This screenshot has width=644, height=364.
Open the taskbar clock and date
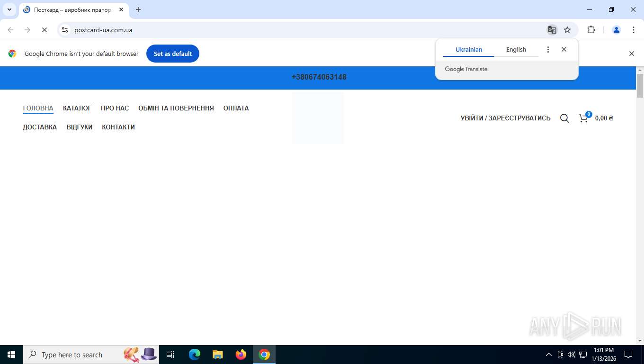[603, 355]
